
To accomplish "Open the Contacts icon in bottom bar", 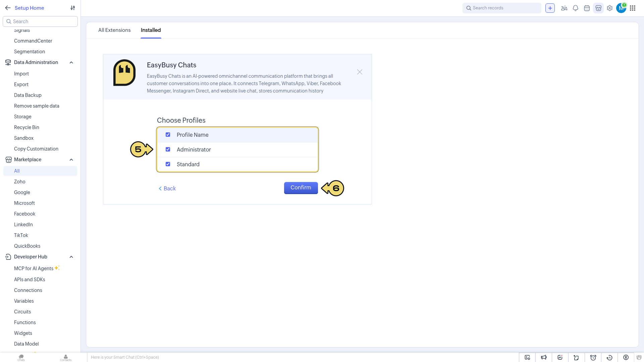I will 66,358.
